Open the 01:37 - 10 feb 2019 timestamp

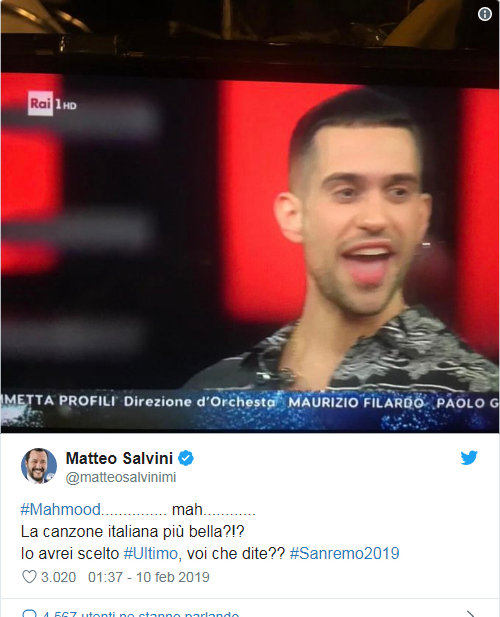(149, 577)
